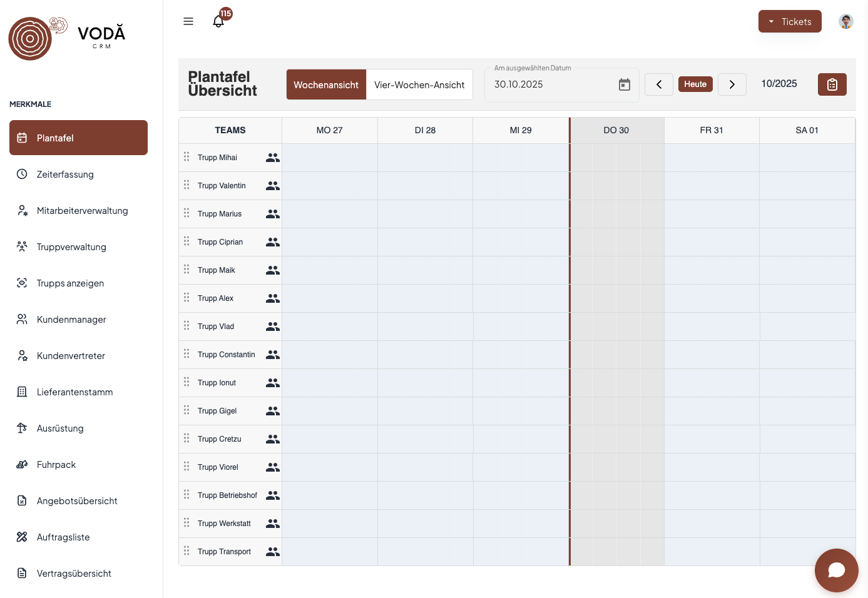Go to the next week arrow

(732, 84)
